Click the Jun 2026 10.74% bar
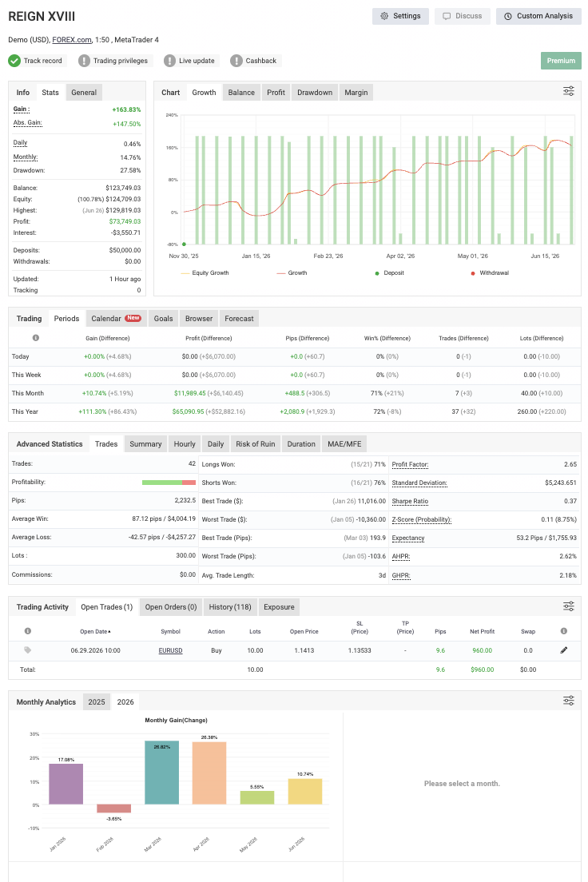The height and width of the screenshot is (882, 588). click(x=305, y=792)
